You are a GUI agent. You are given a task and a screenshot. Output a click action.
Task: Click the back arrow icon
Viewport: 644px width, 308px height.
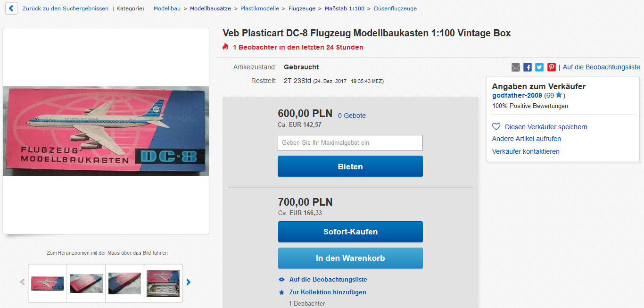[11, 8]
